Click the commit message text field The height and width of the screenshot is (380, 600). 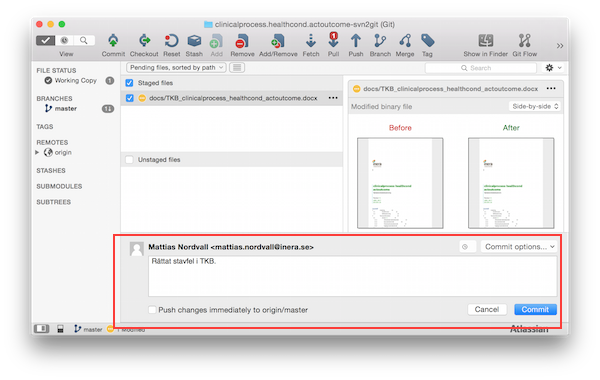point(352,276)
